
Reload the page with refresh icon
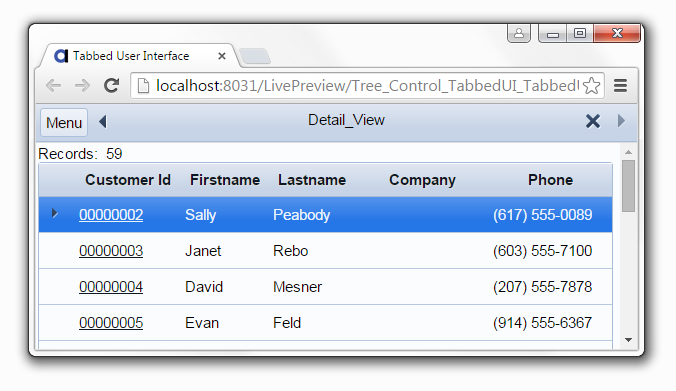[x=111, y=85]
